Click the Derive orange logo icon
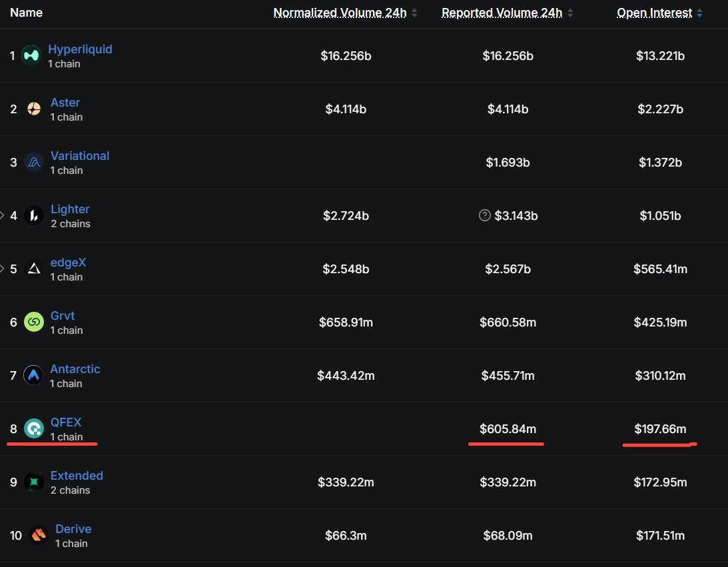The width and height of the screenshot is (728, 567). click(39, 535)
